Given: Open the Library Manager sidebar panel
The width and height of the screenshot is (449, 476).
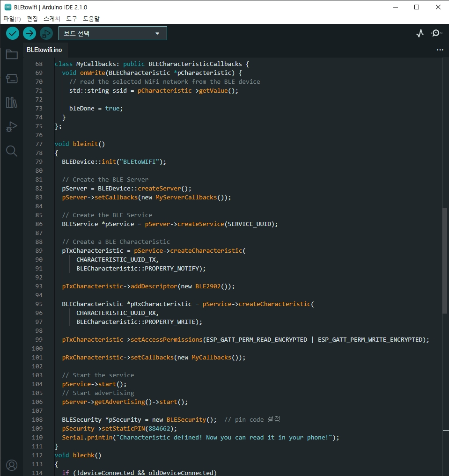Looking at the screenshot, I should pos(12,103).
